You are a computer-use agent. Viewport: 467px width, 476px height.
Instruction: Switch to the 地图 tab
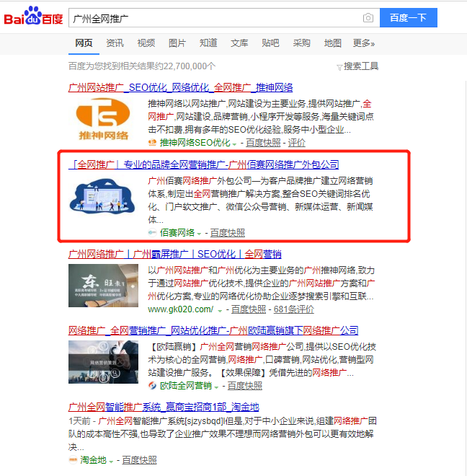click(332, 43)
